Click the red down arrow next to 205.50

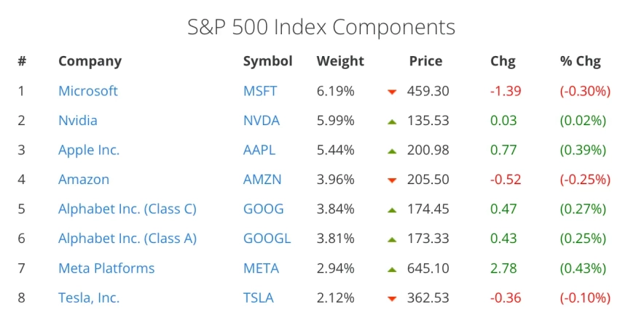392,180
